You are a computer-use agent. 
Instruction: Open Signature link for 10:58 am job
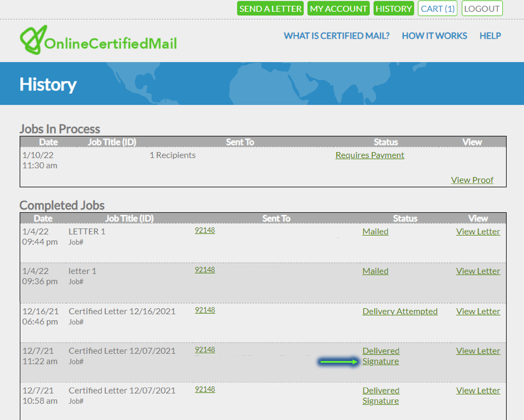(380, 401)
